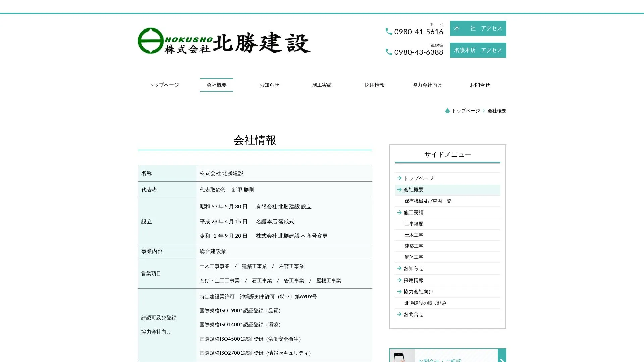Open 施工実績 in main navigation
Image resolution: width=644 pixels, height=362 pixels.
pyautogui.click(x=322, y=85)
